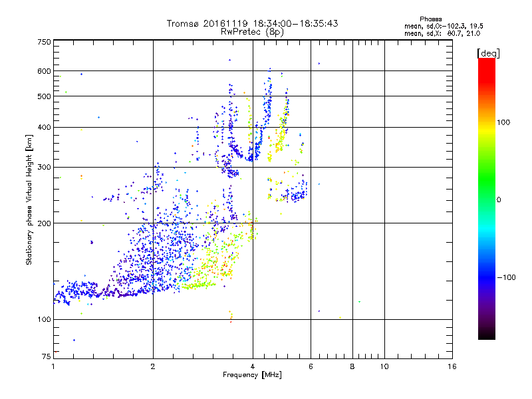Click the x-axis label '1'
The width and height of the screenshot is (532, 399).
53,366
